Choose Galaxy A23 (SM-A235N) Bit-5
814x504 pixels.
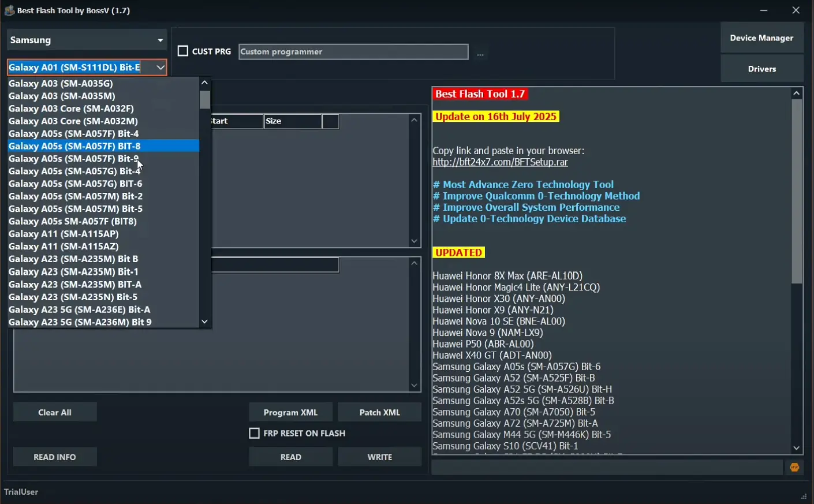tap(103, 297)
